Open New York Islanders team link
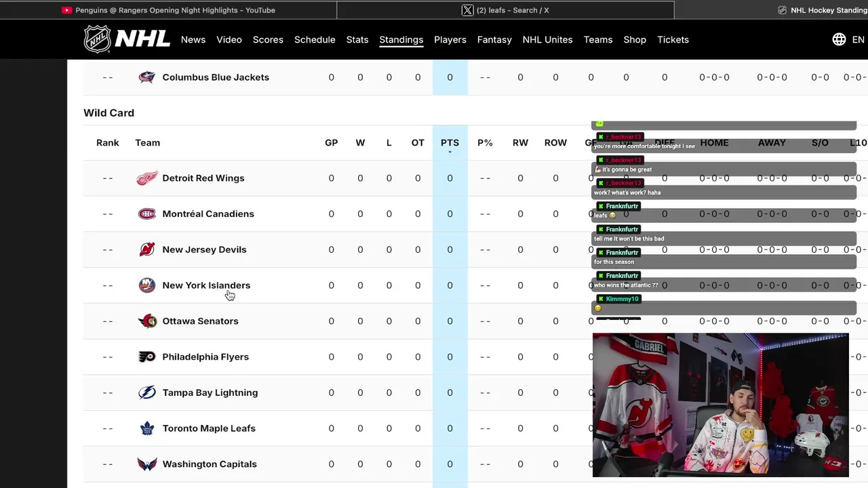The width and height of the screenshot is (868, 488). point(206,285)
